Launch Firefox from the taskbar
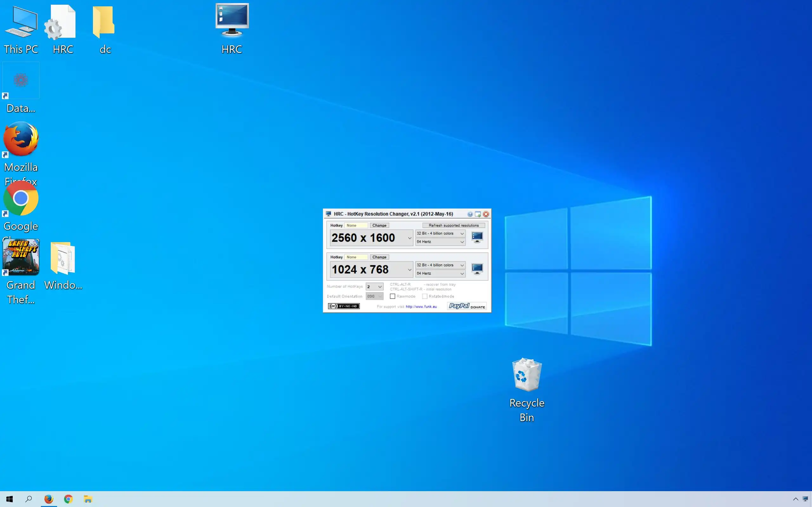Image resolution: width=812 pixels, height=507 pixels. 49,499
